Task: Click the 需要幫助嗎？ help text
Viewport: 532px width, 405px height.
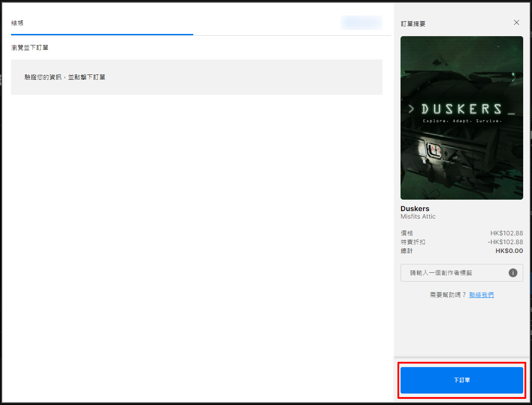Action: (x=448, y=295)
